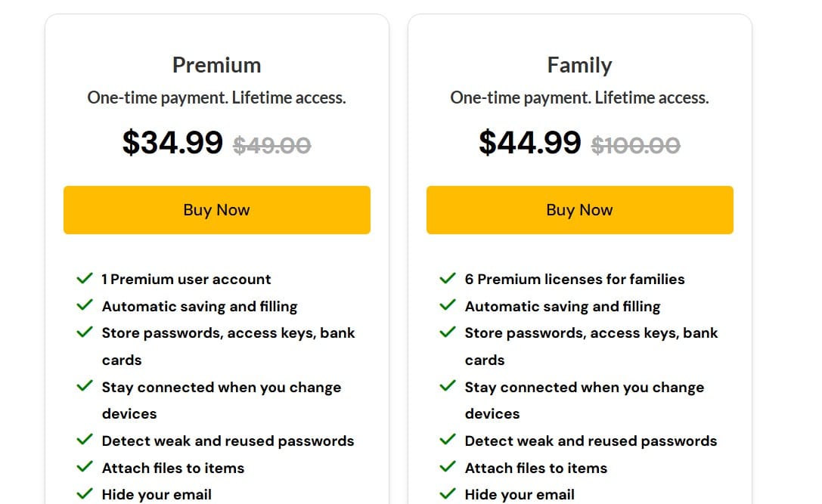The image size is (822, 504).
Task: Click the Premium plan title
Action: pos(216,65)
